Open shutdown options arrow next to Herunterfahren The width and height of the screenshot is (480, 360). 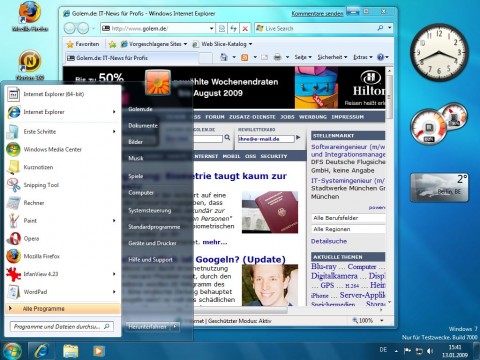point(175,327)
